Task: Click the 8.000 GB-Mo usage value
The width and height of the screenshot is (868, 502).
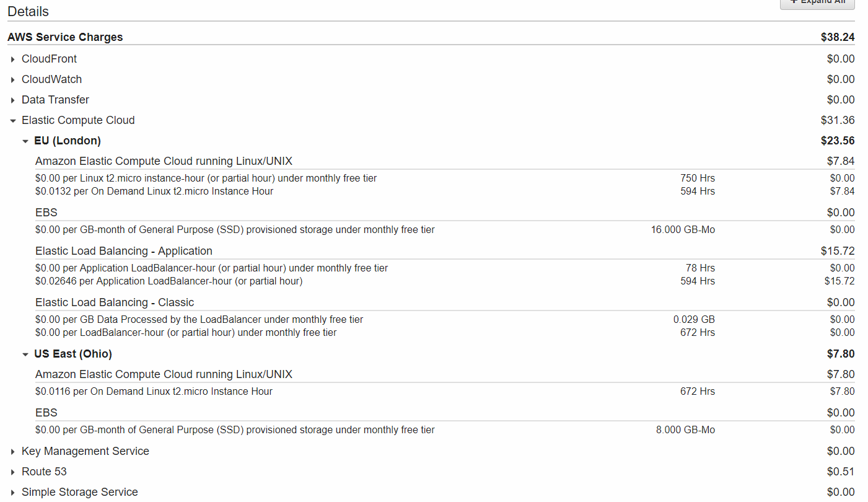Action: click(x=685, y=430)
